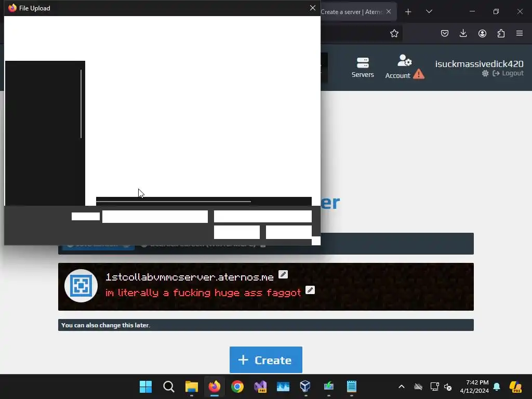Viewport: 532px width, 399px height.
Task: Click the file name input field in File Upload
Action: tap(155, 217)
